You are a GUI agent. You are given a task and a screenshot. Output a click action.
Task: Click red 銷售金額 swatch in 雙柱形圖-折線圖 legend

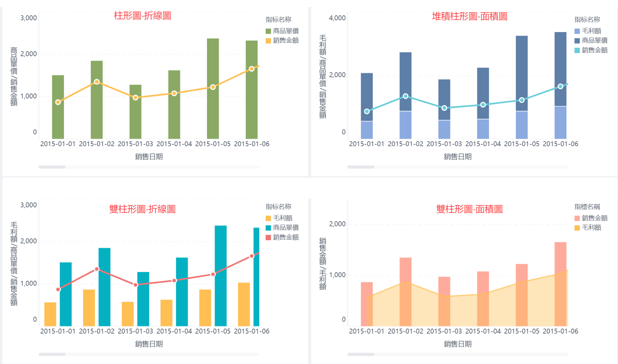[x=268, y=237]
